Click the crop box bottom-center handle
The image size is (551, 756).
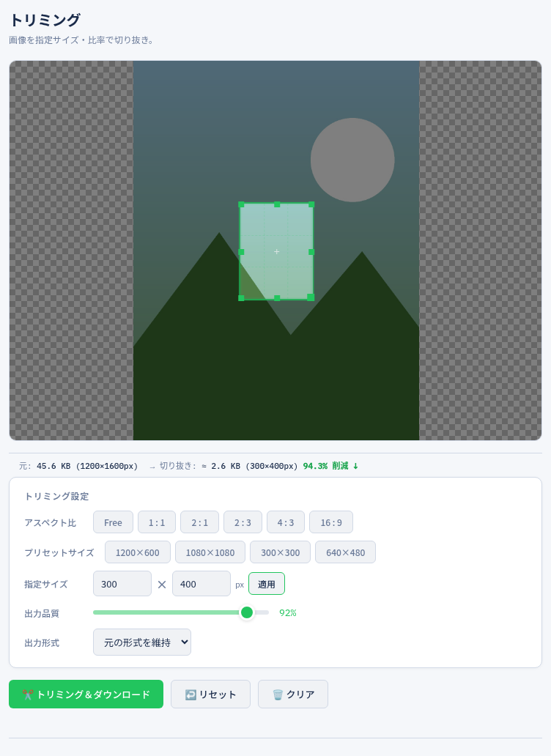(x=277, y=298)
